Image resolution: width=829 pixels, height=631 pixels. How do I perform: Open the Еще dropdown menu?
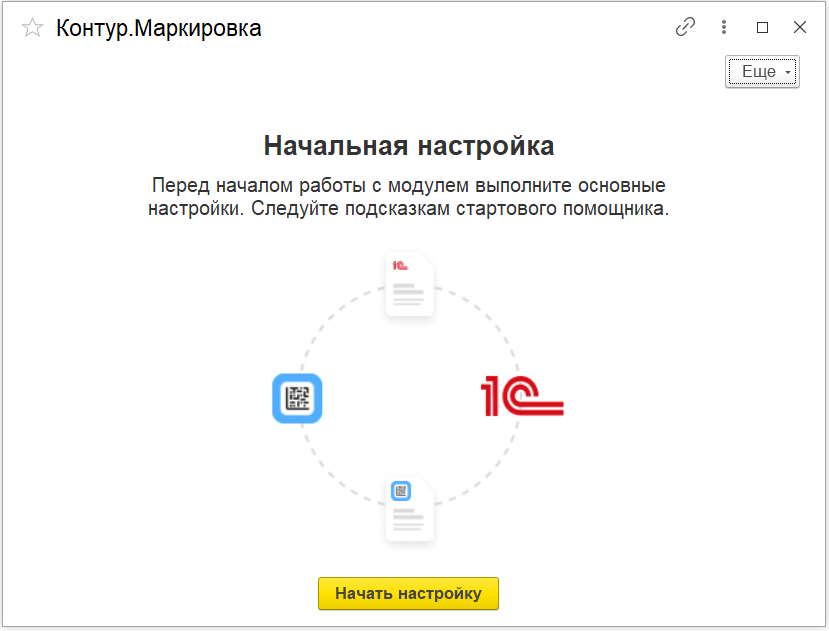pos(758,72)
